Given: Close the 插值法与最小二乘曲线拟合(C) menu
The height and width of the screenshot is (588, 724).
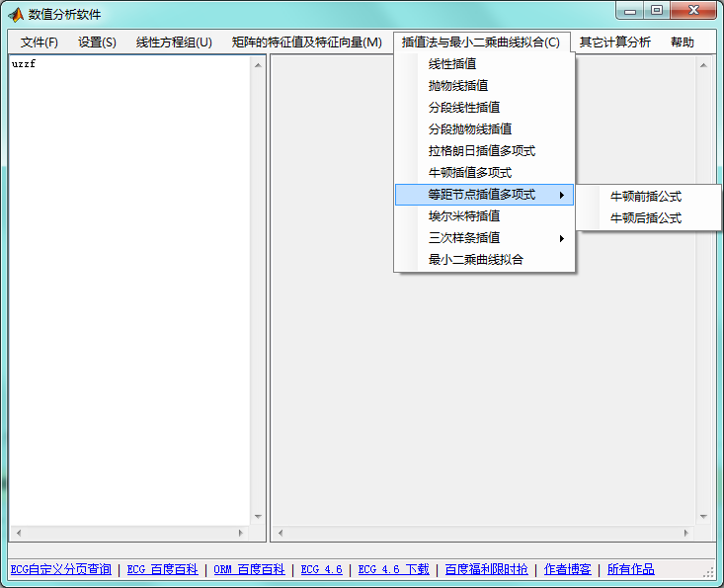Looking at the screenshot, I should 481,42.
